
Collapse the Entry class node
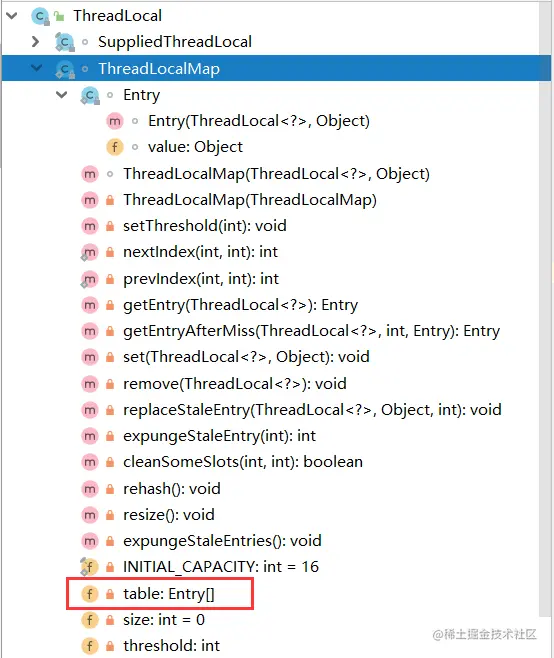(62, 94)
